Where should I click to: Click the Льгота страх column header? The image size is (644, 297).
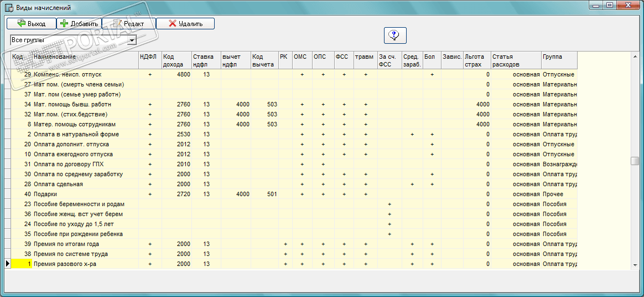pyautogui.click(x=477, y=60)
